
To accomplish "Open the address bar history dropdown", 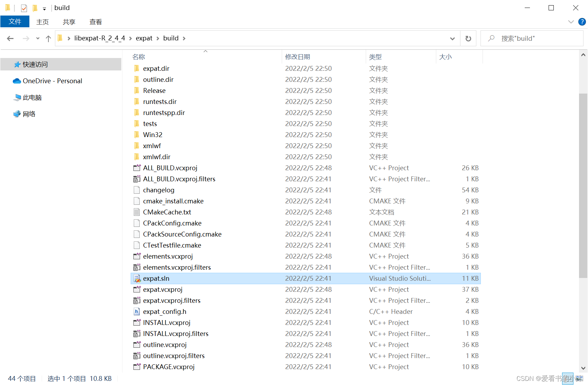I will tap(452, 38).
